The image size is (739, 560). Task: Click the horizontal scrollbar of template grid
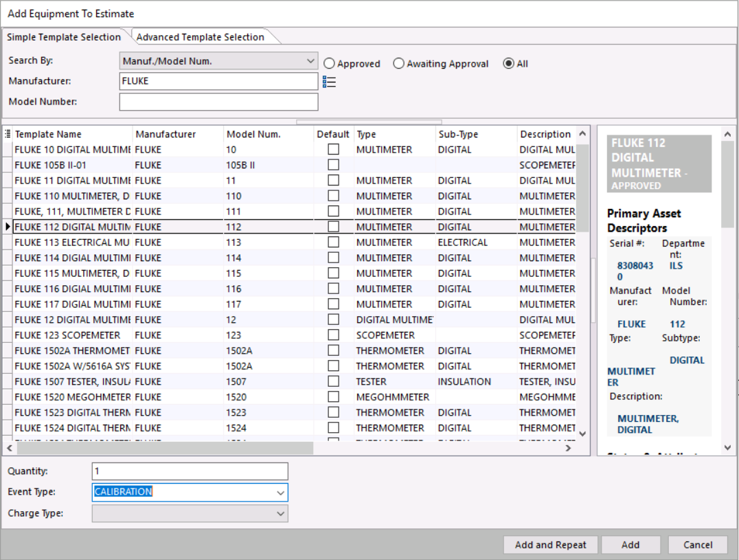[x=165, y=448]
